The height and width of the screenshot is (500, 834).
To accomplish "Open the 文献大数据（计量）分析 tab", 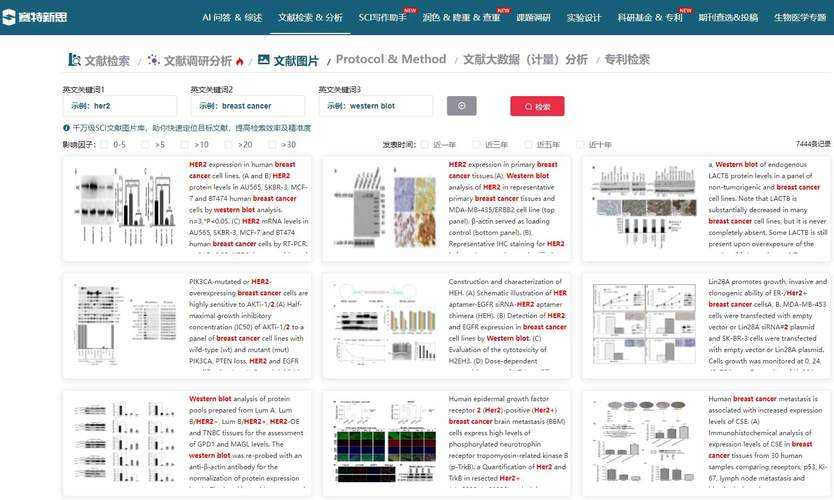I will 526,60.
